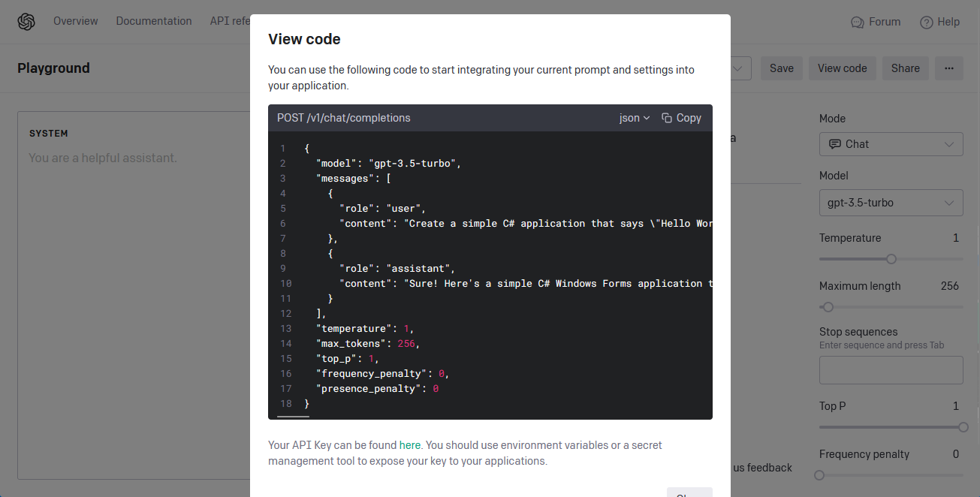Click the "temperature" key in code
The width and height of the screenshot is (980, 497).
(x=354, y=328)
